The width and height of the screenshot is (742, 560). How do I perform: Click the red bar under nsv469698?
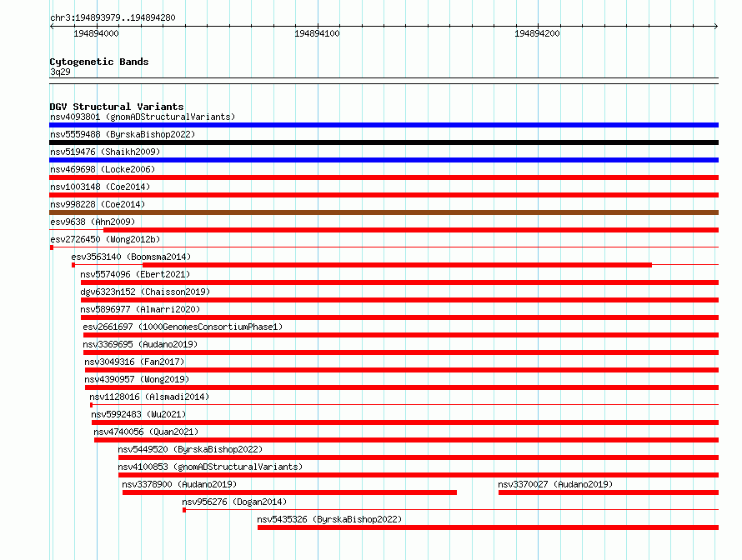click(384, 177)
